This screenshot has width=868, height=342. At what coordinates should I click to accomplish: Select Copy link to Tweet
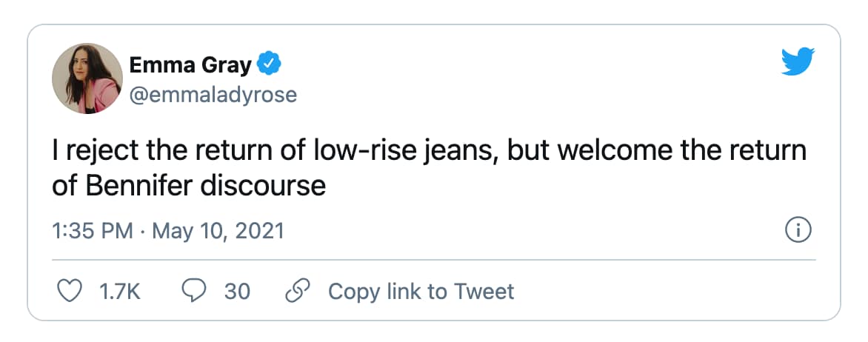(421, 291)
